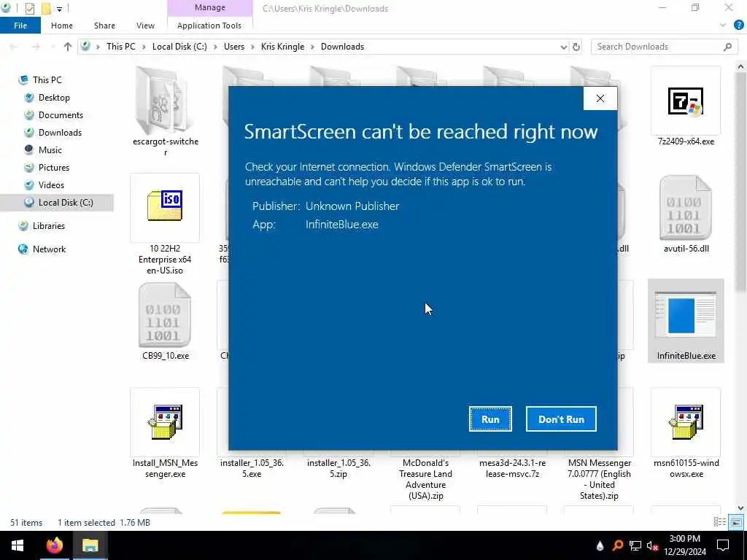Image resolution: width=747 pixels, height=560 pixels.
Task: Click This PC in the address breadcrumb
Action: (120, 47)
